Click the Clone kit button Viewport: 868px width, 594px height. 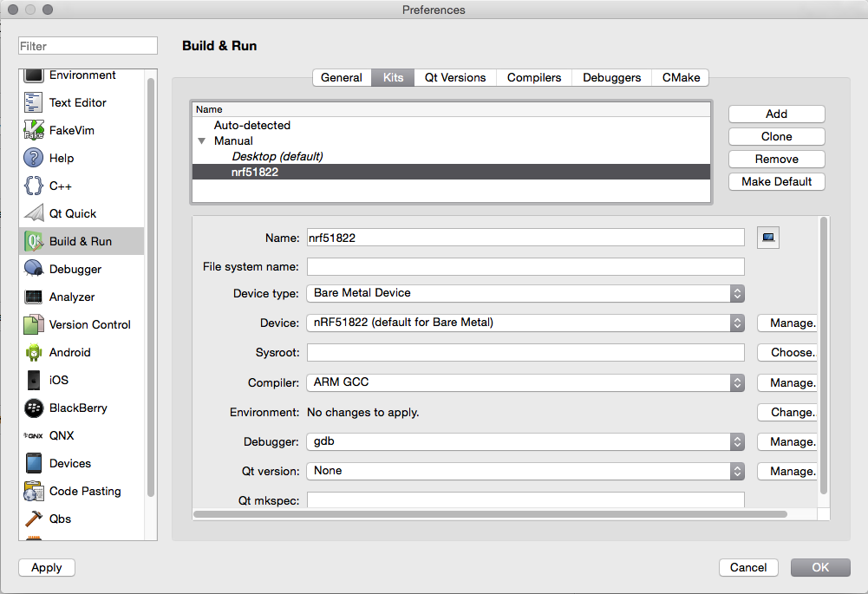coord(777,137)
